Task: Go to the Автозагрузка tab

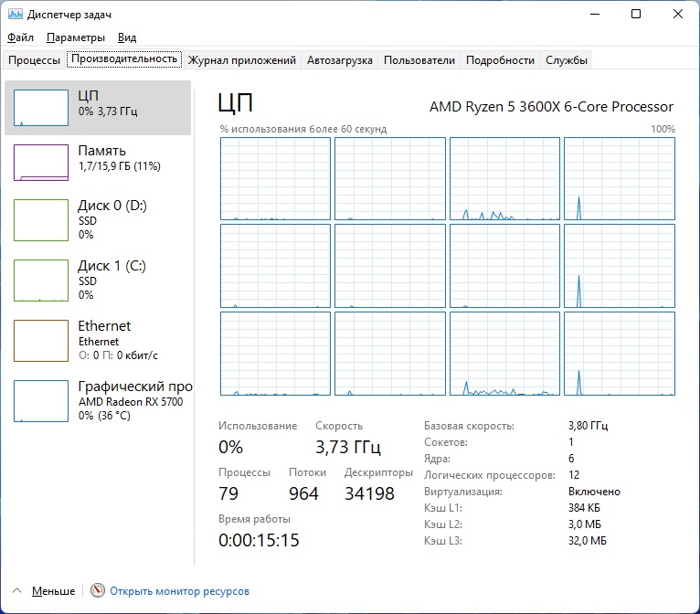Action: [x=339, y=60]
